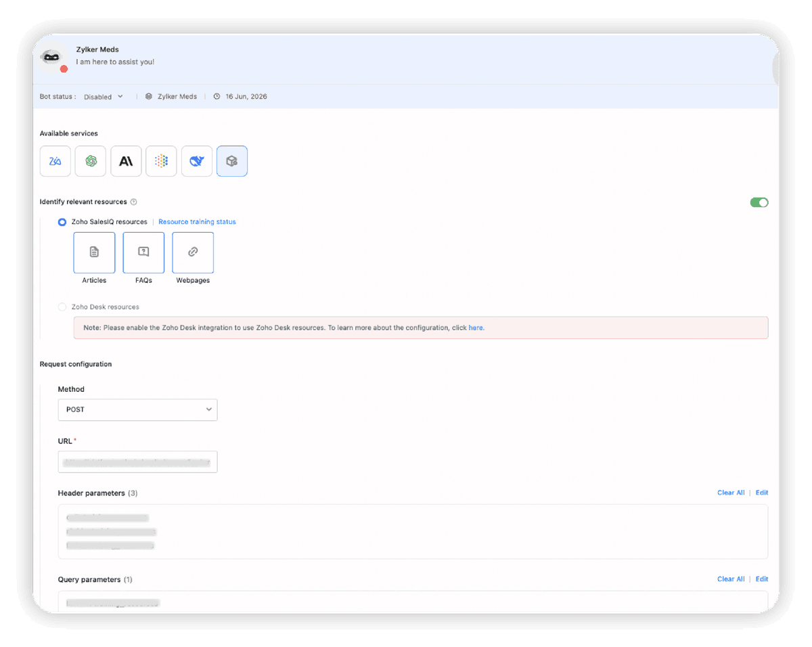Clear All query parameters
812x647 pixels.
(731, 579)
